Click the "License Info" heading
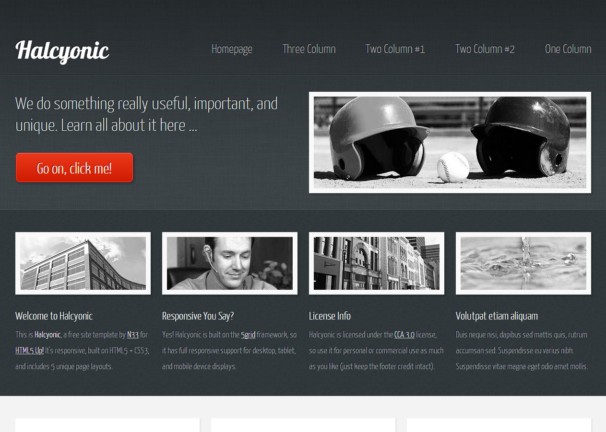The height and width of the screenshot is (432, 606). (x=329, y=315)
